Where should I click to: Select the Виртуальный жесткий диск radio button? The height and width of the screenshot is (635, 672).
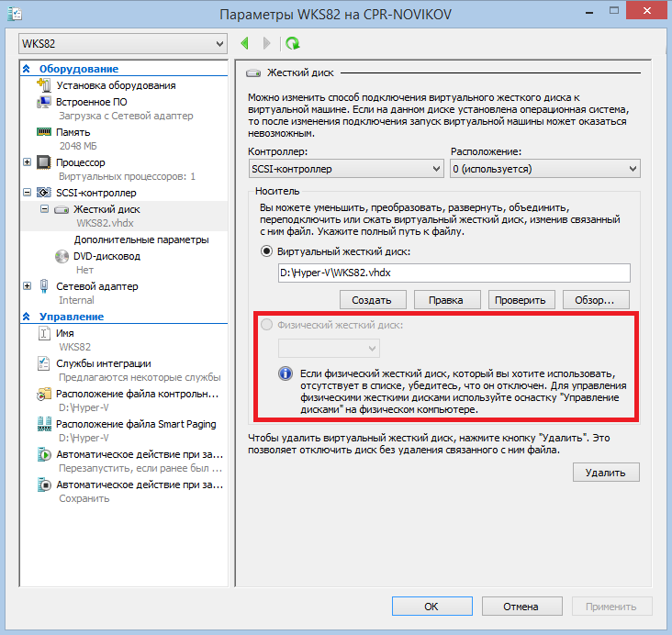click(x=267, y=251)
